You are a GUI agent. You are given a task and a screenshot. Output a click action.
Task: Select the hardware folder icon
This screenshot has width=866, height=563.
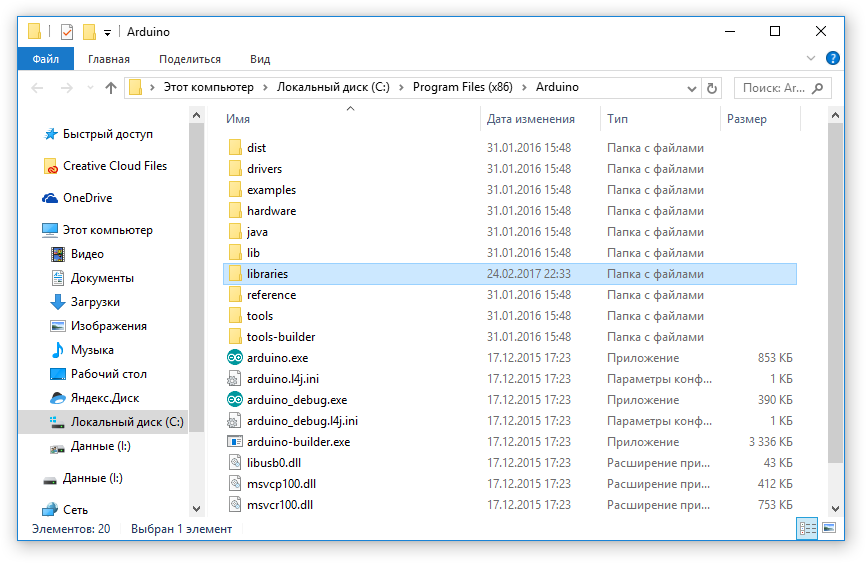pos(235,211)
